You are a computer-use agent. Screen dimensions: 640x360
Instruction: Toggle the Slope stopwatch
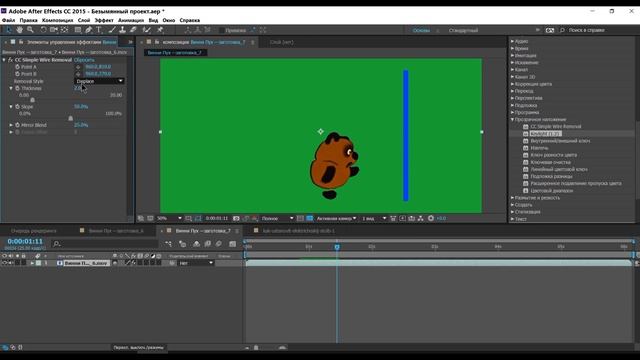pyautogui.click(x=17, y=107)
